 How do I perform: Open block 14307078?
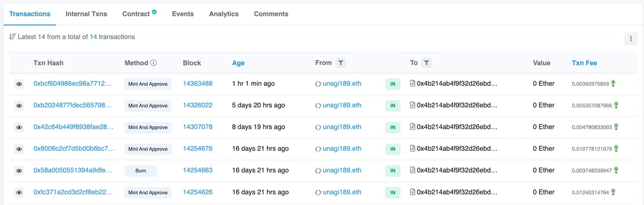(x=197, y=127)
